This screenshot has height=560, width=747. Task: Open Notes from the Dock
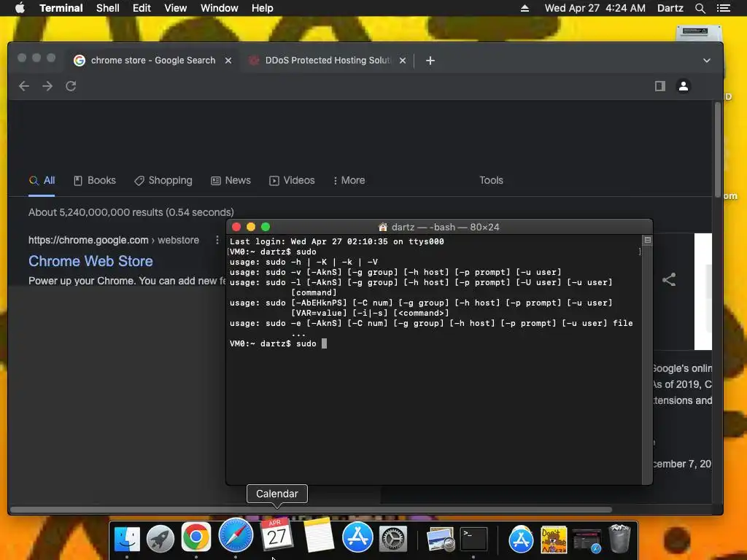(318, 535)
